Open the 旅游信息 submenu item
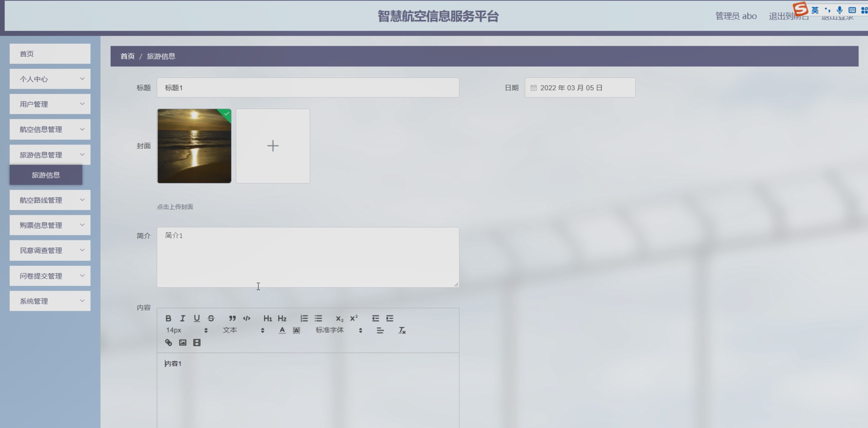868x428 pixels. coord(46,175)
